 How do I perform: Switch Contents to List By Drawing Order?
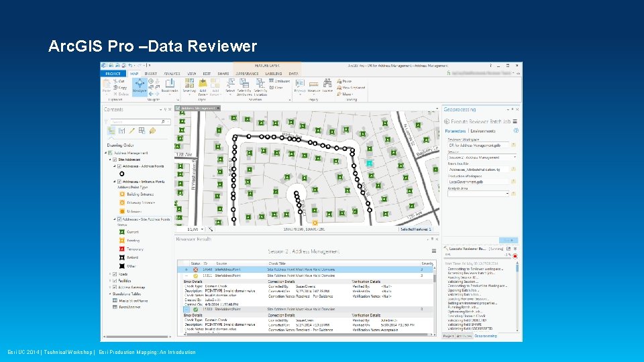(111, 131)
